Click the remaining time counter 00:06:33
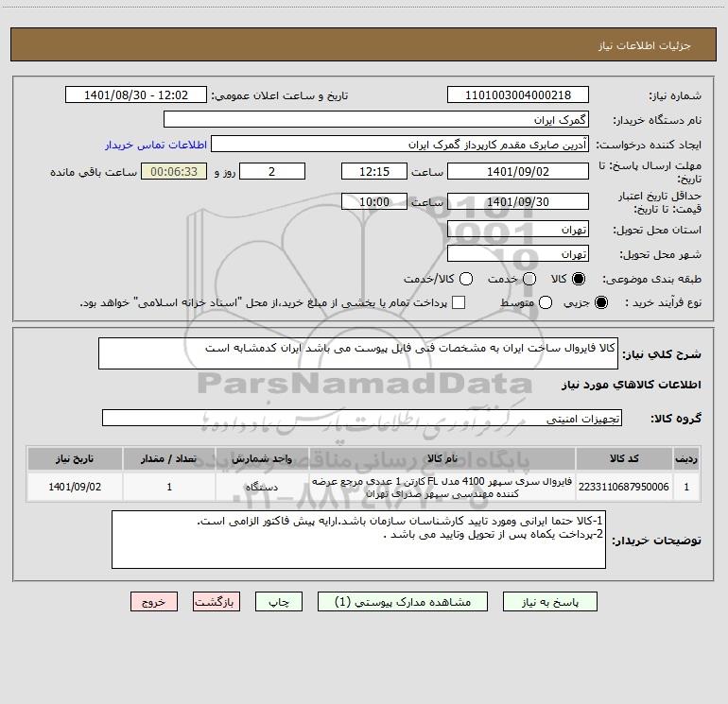This screenshot has height=704, width=728. [x=174, y=171]
